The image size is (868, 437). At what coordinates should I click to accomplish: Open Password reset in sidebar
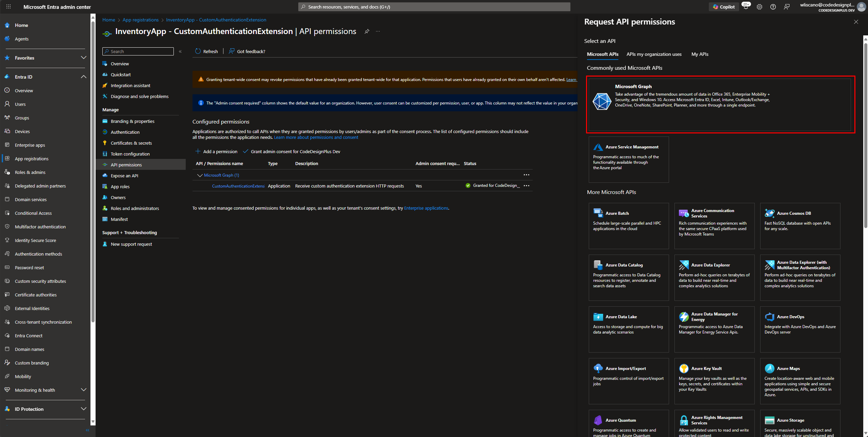coord(29,268)
